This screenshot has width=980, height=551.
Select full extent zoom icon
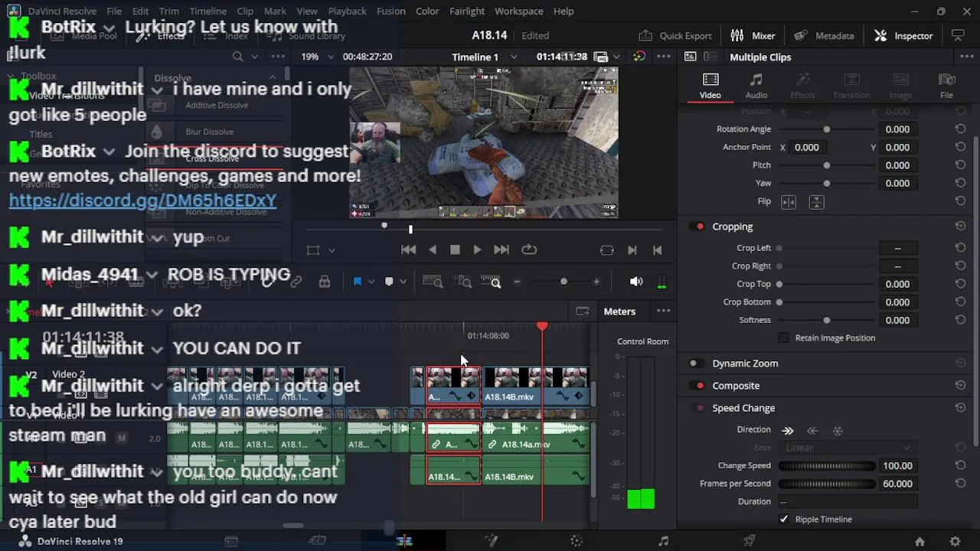point(433,282)
